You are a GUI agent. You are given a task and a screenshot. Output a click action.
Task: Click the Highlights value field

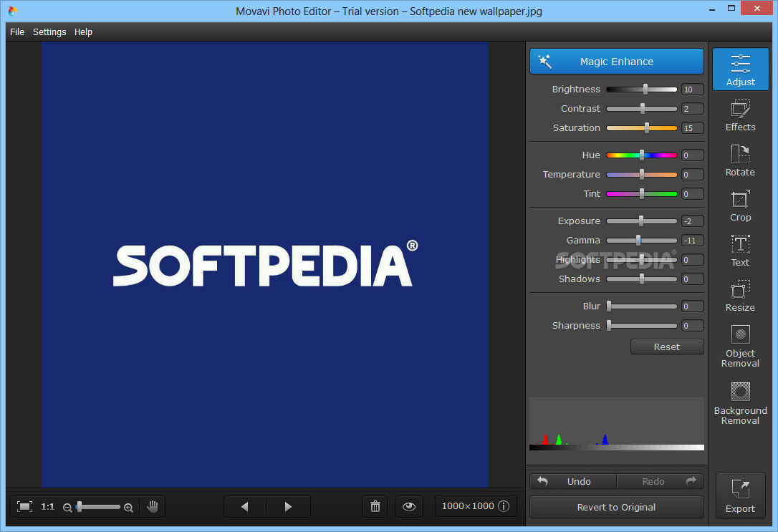[693, 260]
